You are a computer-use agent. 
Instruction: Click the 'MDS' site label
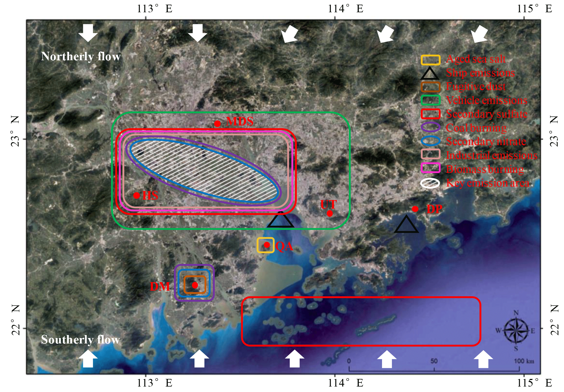240,121
